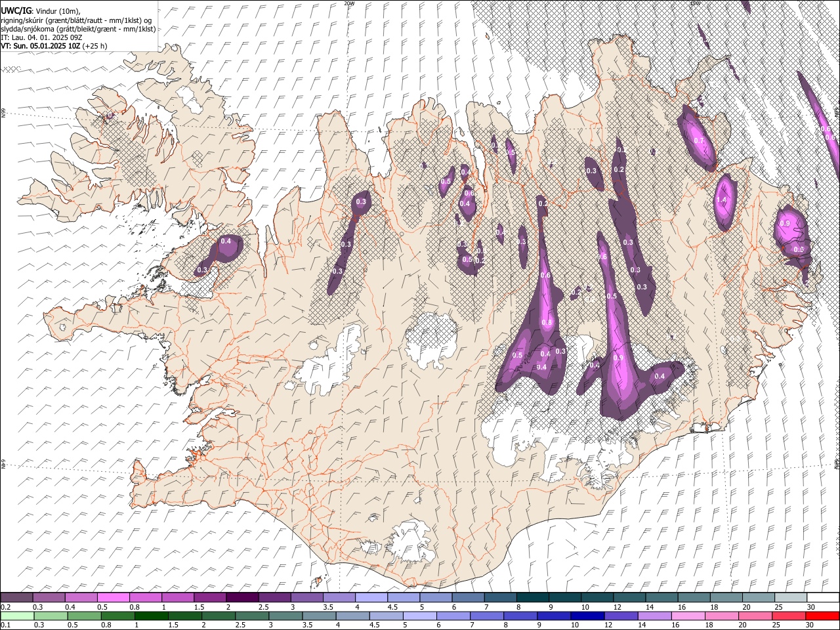
Task: Click the 20W longitude label at top
Action: point(349,3)
